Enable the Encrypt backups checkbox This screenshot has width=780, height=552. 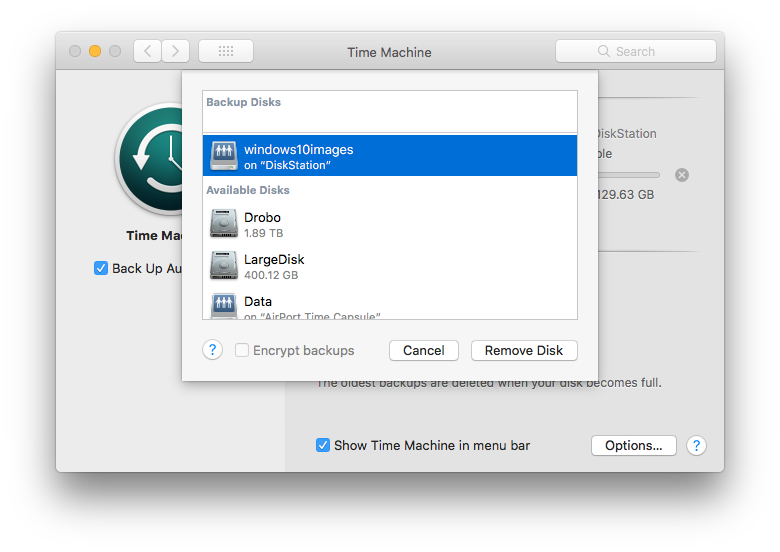click(242, 350)
